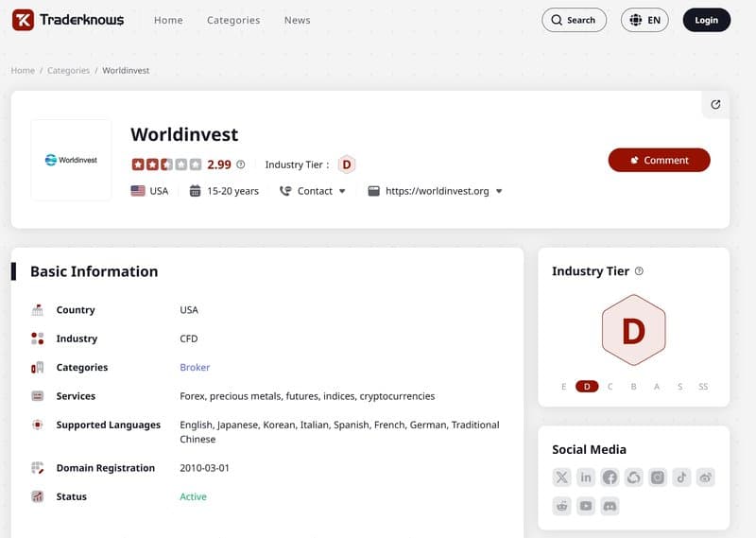Click the https://worldinvest.org link
756x538 pixels.
point(437,191)
